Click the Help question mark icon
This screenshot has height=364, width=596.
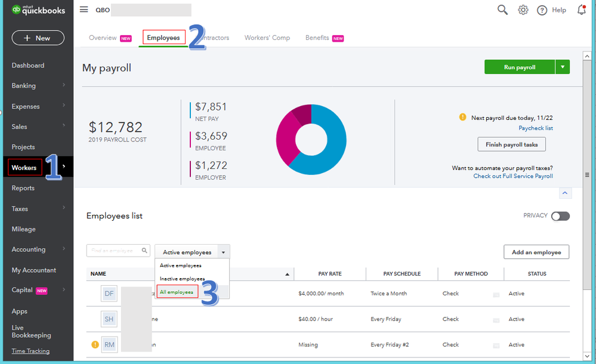pos(542,10)
